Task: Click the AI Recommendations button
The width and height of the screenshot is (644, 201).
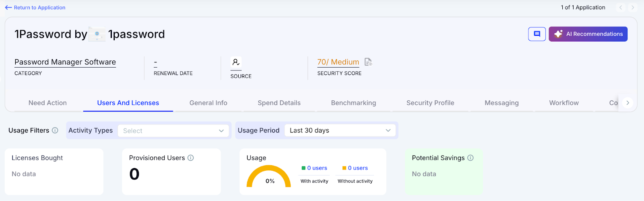Action: 588,34
